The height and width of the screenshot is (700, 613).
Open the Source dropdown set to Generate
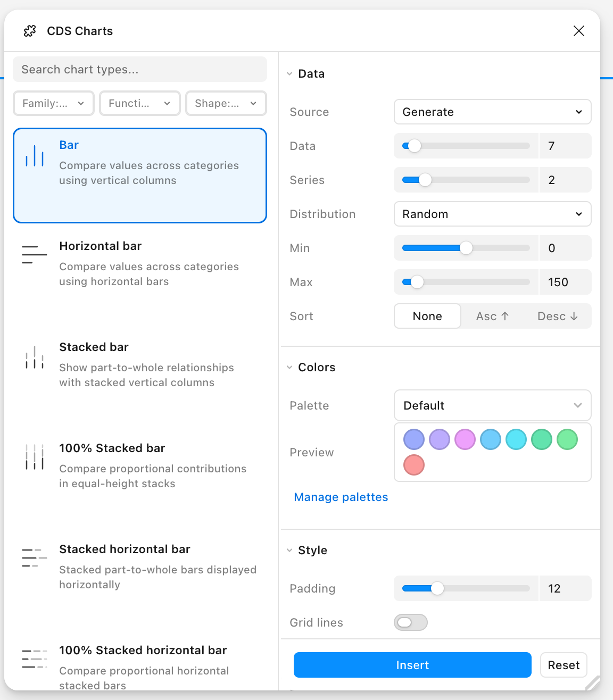pyautogui.click(x=493, y=112)
